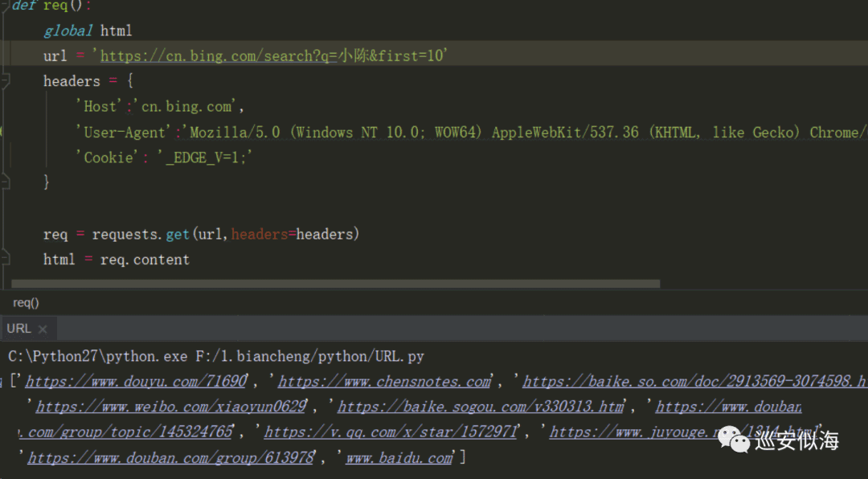868x479 pixels.
Task: Open the douban.com/group/613978 link
Action: pos(170,458)
